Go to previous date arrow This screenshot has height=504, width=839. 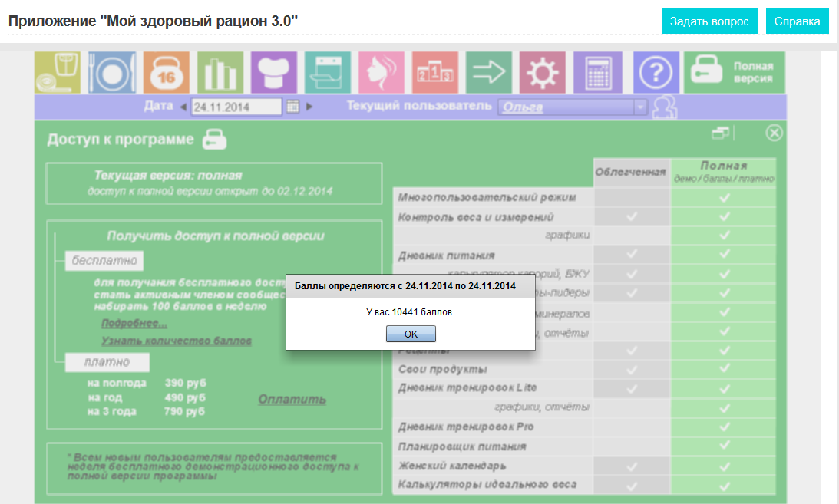[183, 107]
